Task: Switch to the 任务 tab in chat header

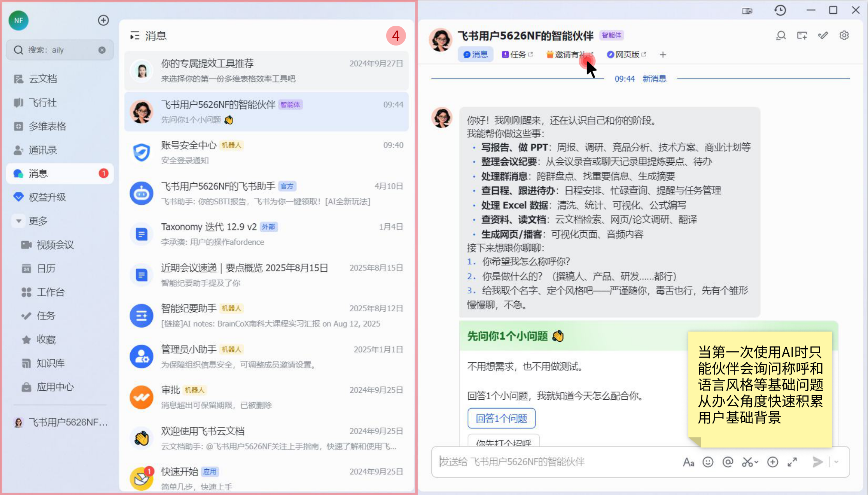Action: [x=517, y=54]
